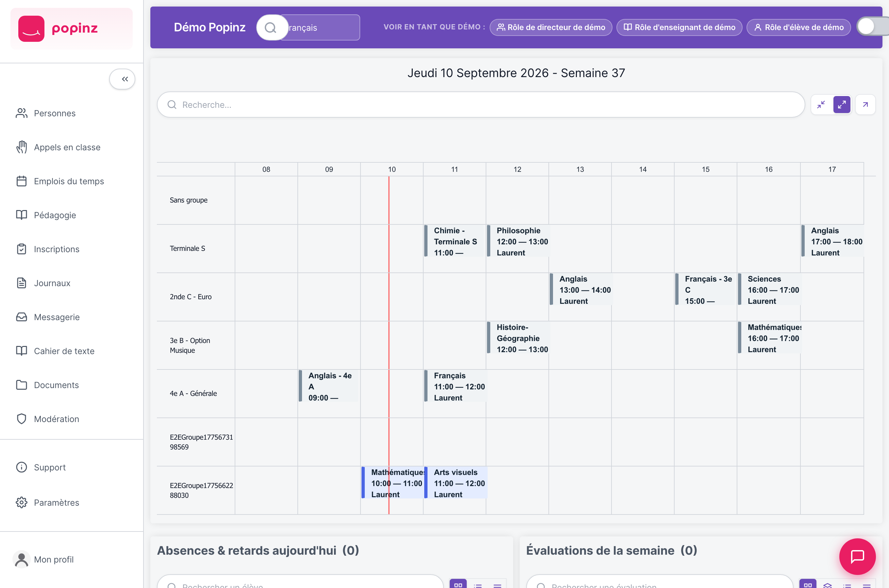Select the Français 11:00 — 12:00 lesson

455,386
